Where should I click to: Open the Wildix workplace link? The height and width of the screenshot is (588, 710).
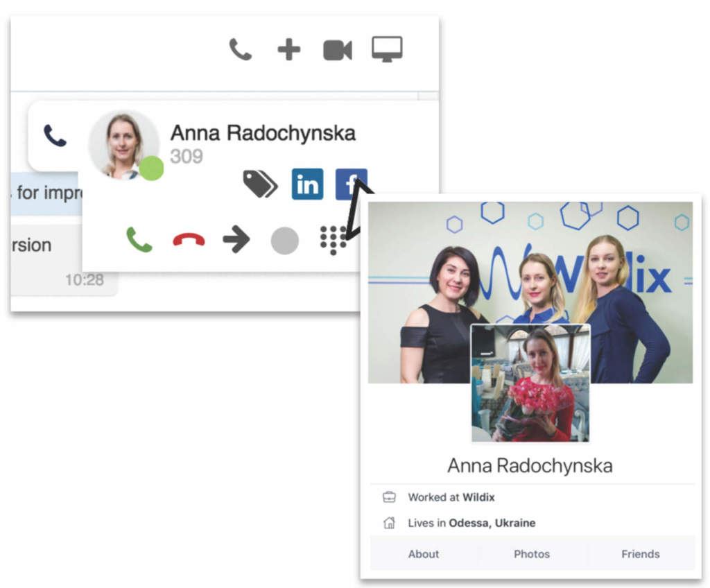point(478,497)
